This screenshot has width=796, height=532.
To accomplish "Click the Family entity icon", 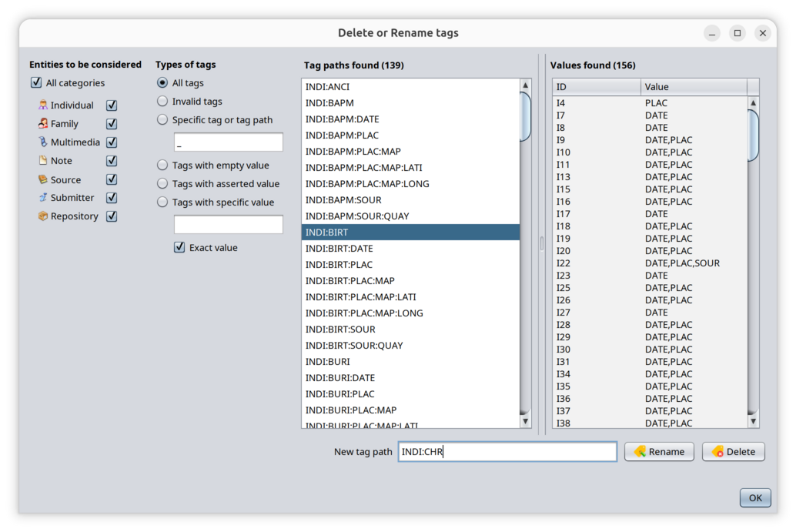I will pos(43,124).
